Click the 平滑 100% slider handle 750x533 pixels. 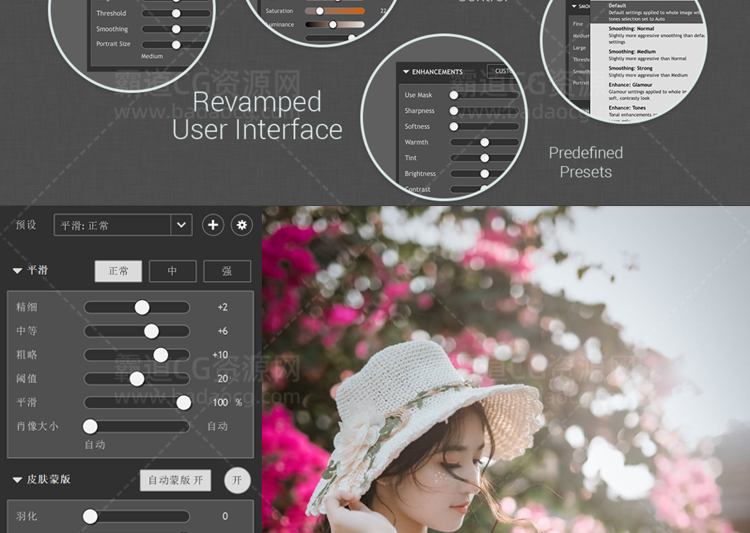184,403
